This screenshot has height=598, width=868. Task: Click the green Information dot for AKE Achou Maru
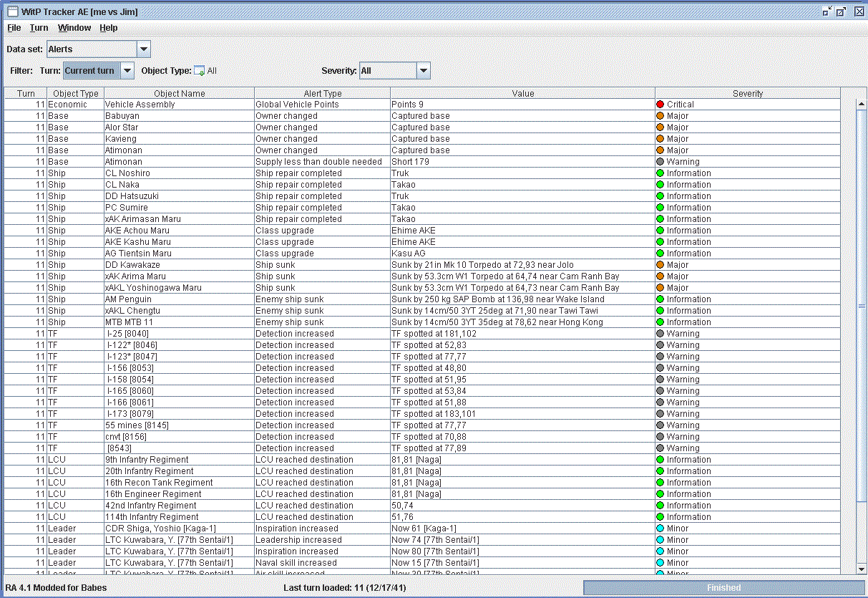[x=660, y=231]
